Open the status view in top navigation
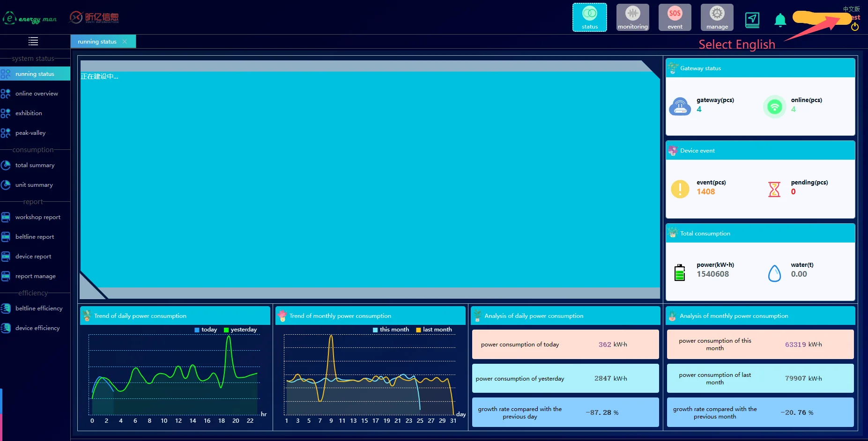868x441 pixels. coord(589,18)
